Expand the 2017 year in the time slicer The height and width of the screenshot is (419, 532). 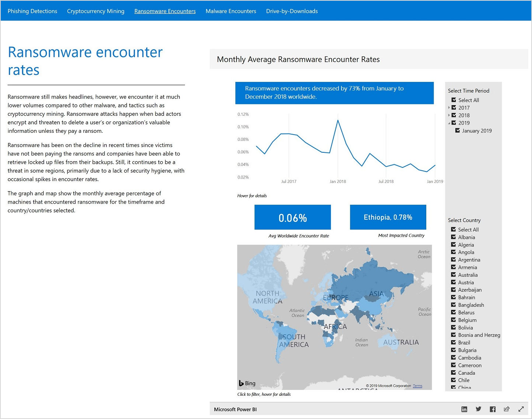coord(449,108)
